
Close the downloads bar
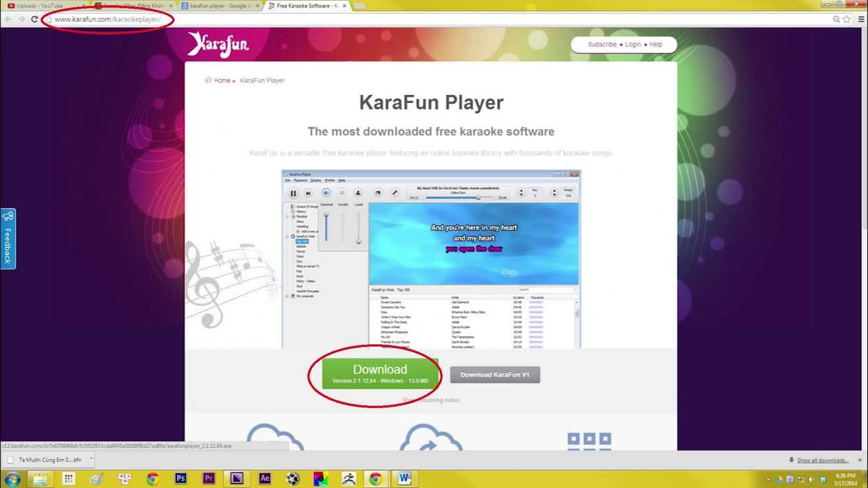point(859,460)
